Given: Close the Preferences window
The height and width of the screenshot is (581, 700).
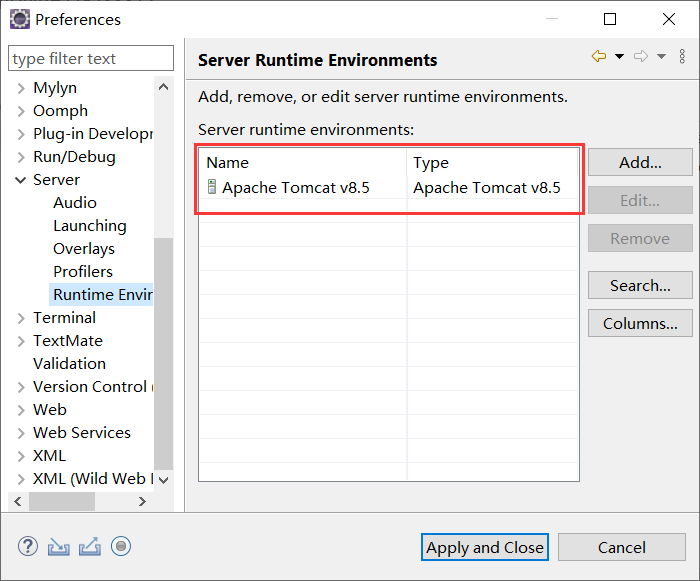Looking at the screenshot, I should click(x=669, y=19).
